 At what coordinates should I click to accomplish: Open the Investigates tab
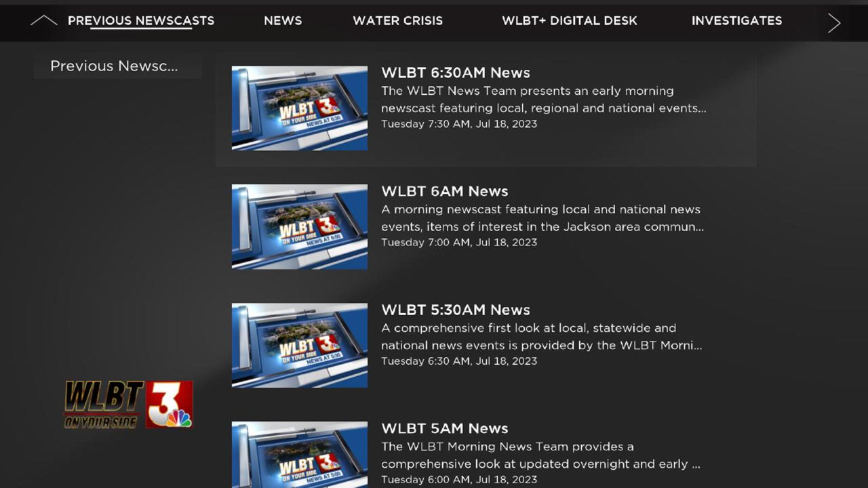tap(736, 21)
